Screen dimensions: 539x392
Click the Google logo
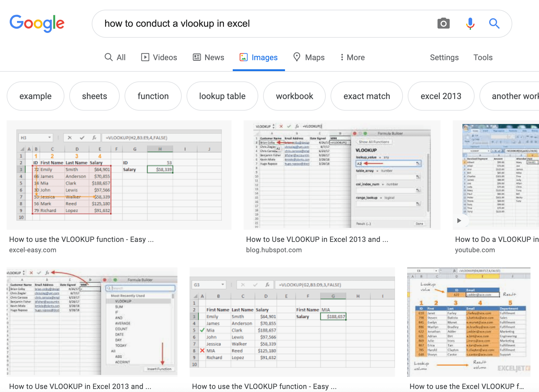[x=37, y=23]
